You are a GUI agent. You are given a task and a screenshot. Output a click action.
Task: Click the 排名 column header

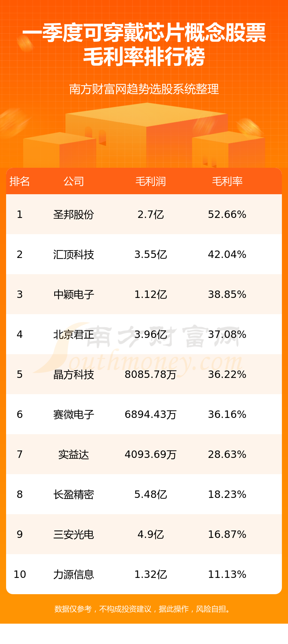(20, 181)
